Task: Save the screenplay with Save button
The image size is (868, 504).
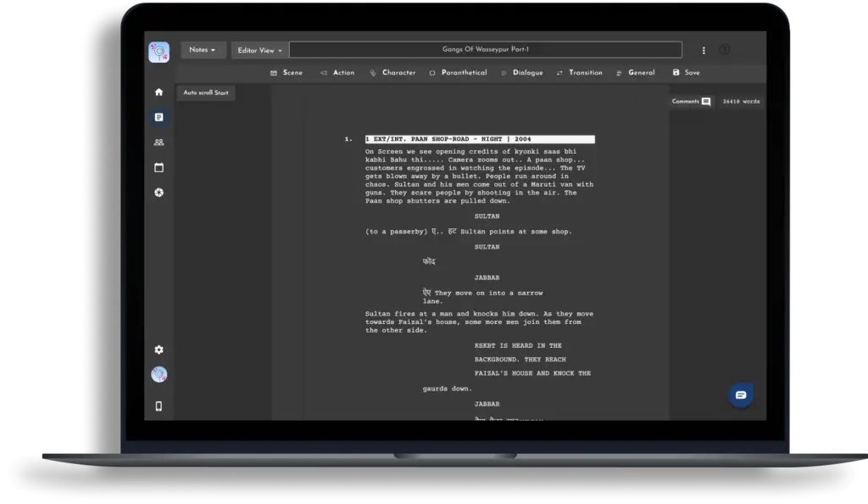Action: [686, 73]
